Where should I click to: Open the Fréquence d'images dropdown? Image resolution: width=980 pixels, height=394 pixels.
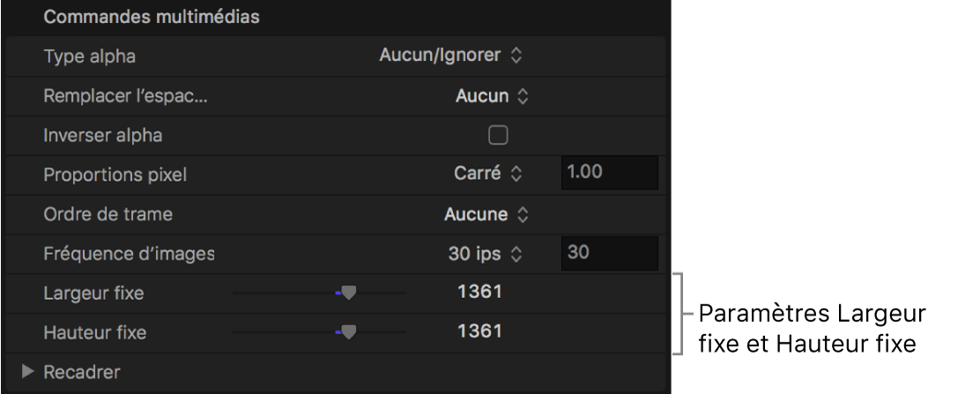point(483,254)
